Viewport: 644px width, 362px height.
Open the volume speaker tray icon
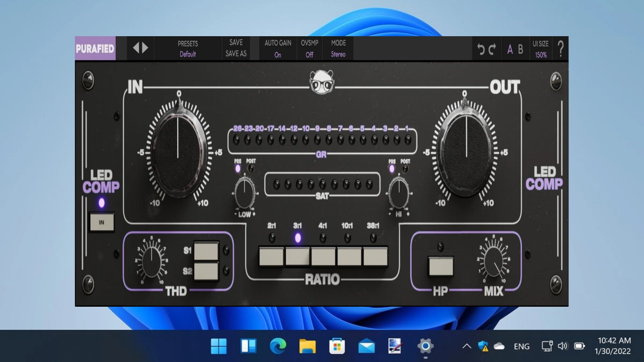pos(563,346)
